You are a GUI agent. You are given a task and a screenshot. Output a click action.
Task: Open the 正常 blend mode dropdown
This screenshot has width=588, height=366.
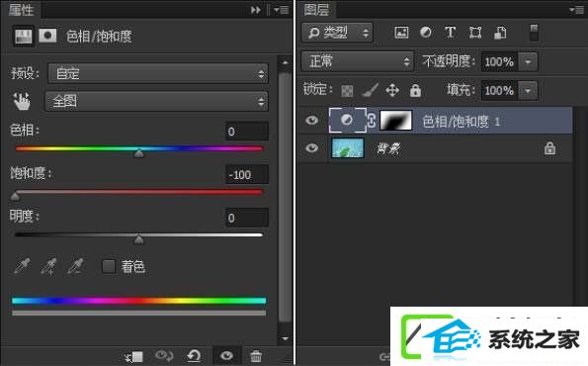pyautogui.click(x=358, y=61)
